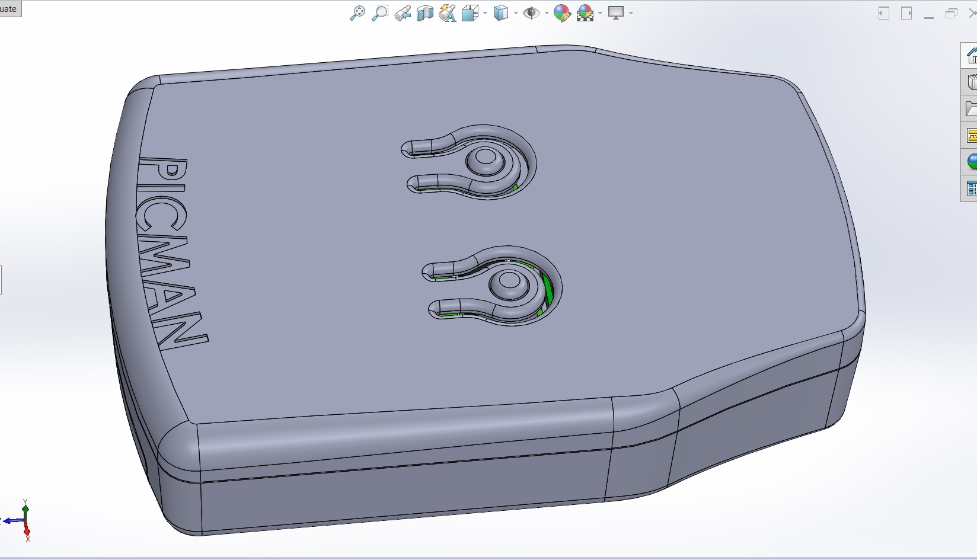Click the View Settings monitor icon
Viewport: 977px width, 560px height.
click(x=617, y=13)
